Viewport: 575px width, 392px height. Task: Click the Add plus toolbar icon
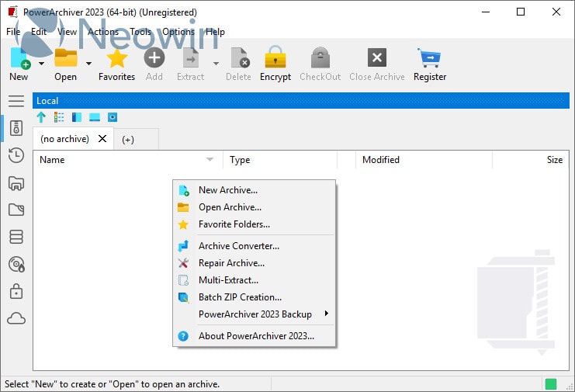pyautogui.click(x=154, y=58)
